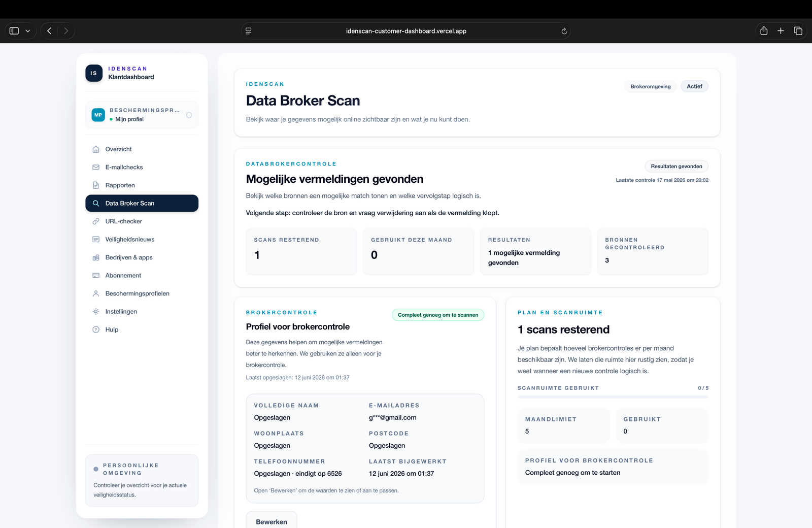Click the 0/5 scan usage counter

point(703,388)
